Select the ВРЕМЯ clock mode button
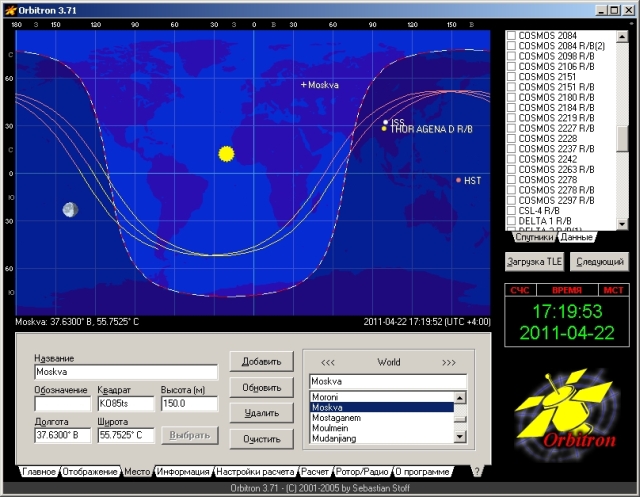Screen dimensions: 640x497 pos(567,290)
